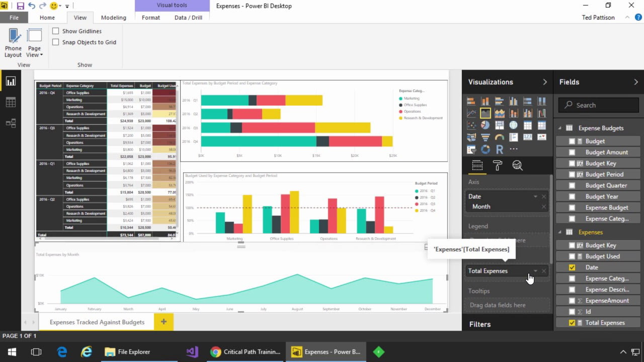Viewport: 644px width, 362px height.
Task: Collapse the Expense Budgets table
Action: tap(559, 128)
